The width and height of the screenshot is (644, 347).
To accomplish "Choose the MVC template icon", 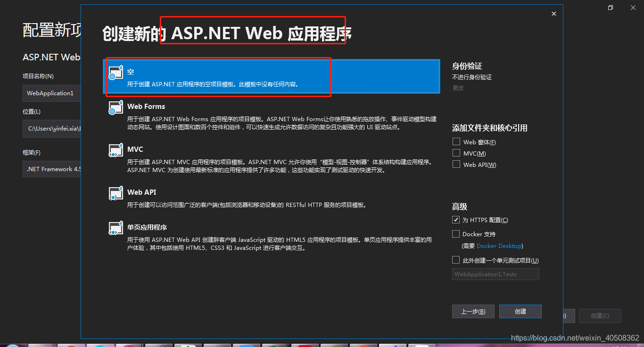I will pyautogui.click(x=116, y=150).
